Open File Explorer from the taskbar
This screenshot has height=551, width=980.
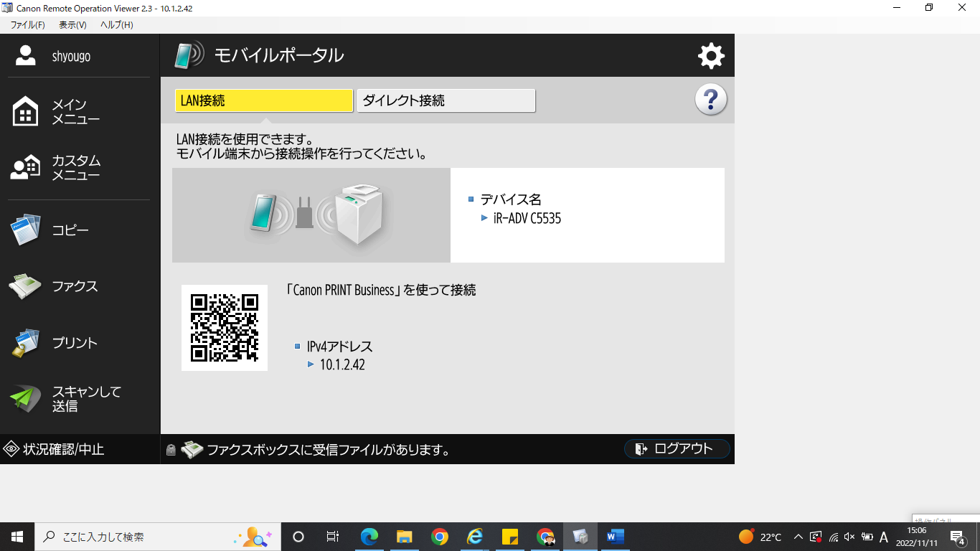tap(405, 537)
